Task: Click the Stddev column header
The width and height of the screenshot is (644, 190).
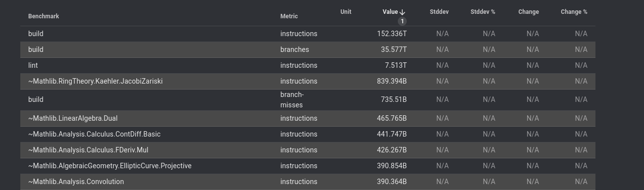Action: (x=439, y=12)
